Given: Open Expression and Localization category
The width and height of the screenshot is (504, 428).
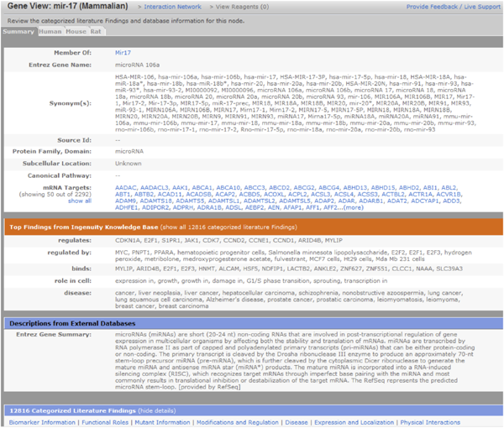Looking at the screenshot, I should (354, 422).
